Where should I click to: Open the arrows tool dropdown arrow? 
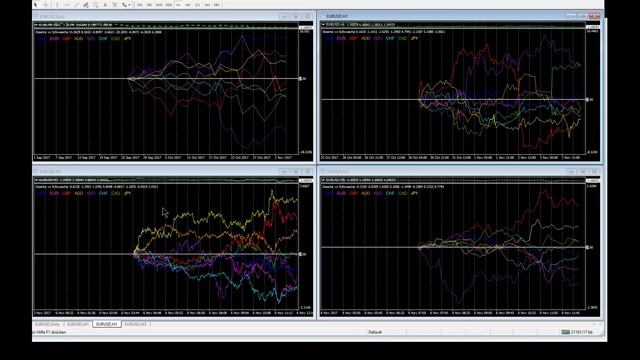point(129,5)
